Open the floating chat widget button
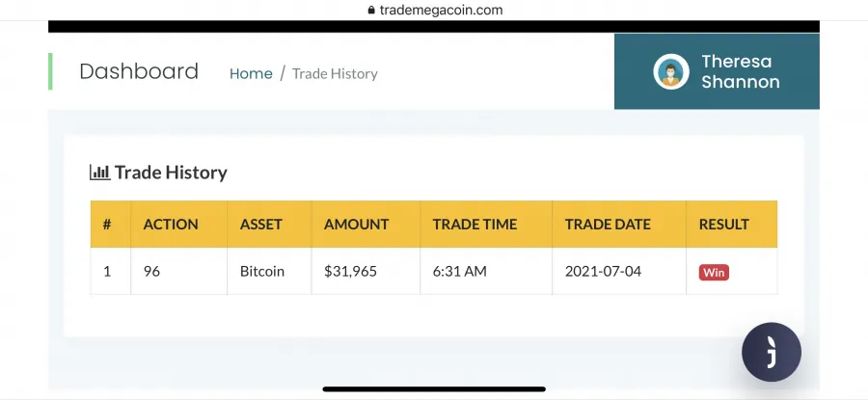The height and width of the screenshot is (400, 868). pos(772,352)
